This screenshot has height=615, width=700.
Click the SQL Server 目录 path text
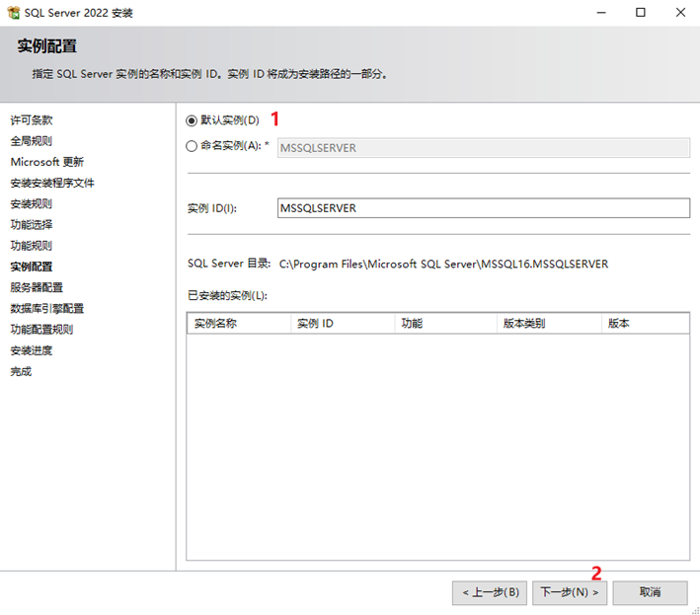pyautogui.click(x=443, y=264)
